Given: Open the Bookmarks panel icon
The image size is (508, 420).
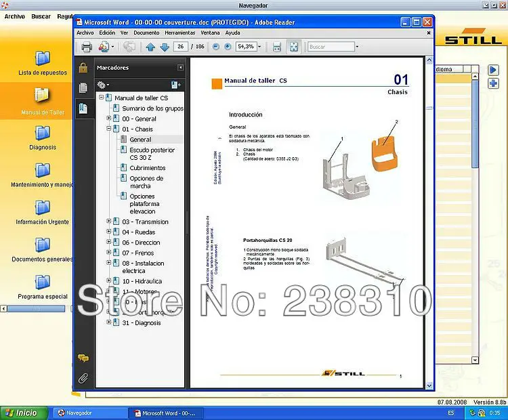Looking at the screenshot, I should pyautogui.click(x=83, y=108).
